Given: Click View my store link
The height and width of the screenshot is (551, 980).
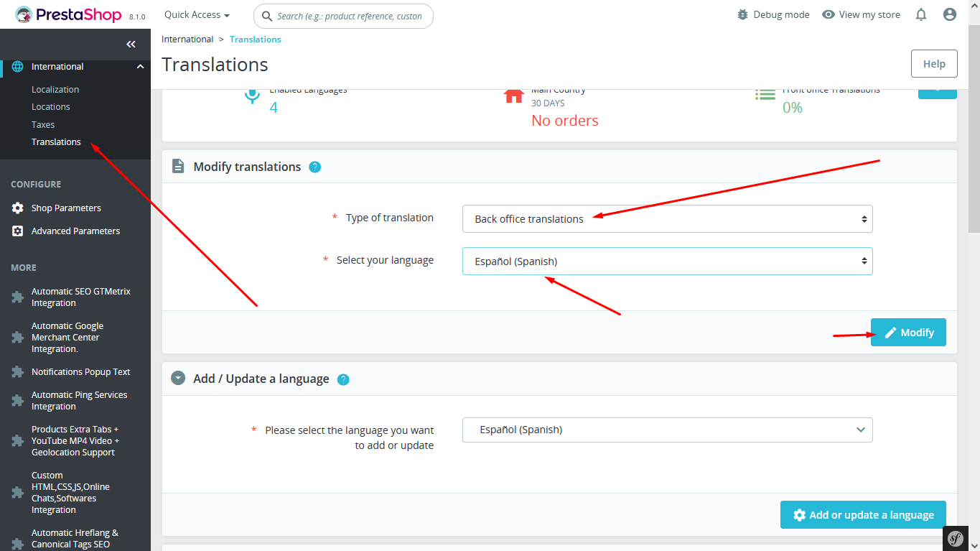Looking at the screenshot, I should tap(861, 14).
